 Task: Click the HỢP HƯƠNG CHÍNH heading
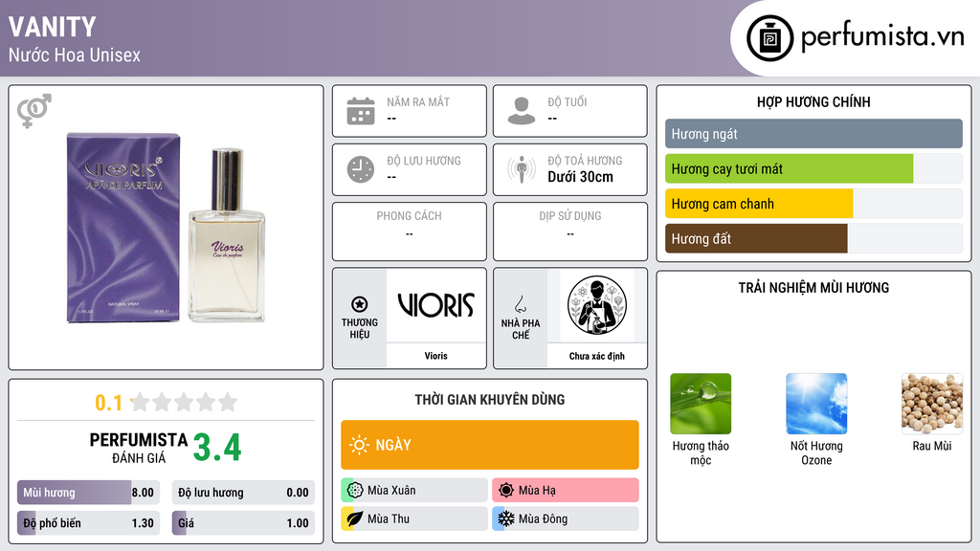pos(813,101)
